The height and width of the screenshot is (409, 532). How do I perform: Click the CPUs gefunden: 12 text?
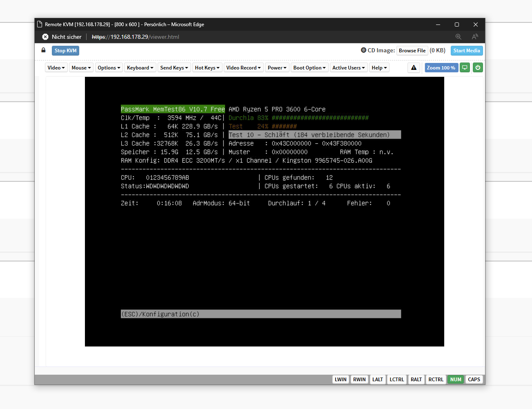pos(298,177)
